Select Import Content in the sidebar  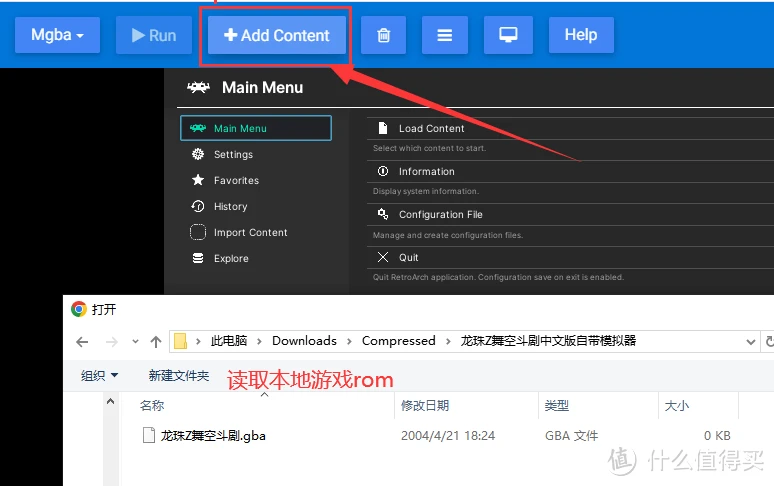(250, 232)
